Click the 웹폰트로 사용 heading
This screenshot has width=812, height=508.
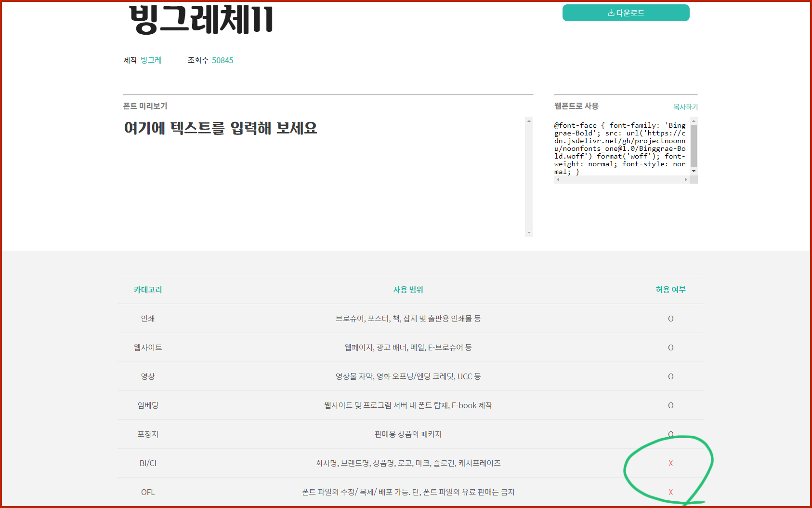(x=576, y=106)
